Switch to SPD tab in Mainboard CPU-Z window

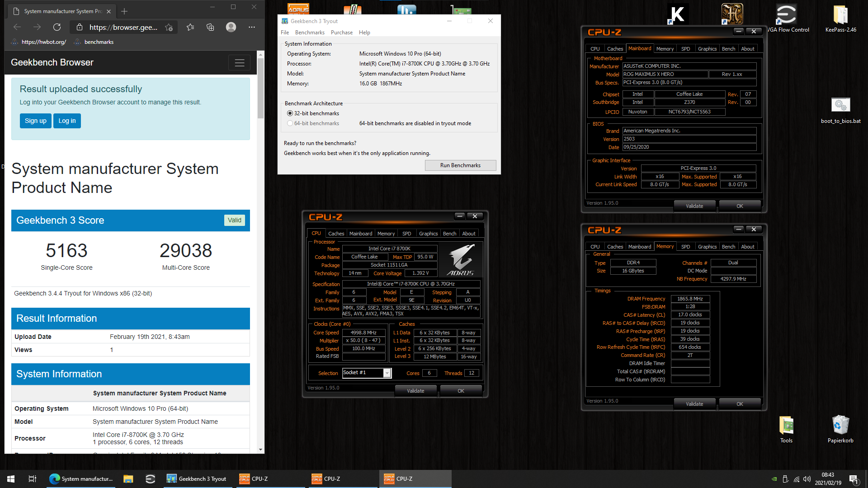[x=685, y=49]
